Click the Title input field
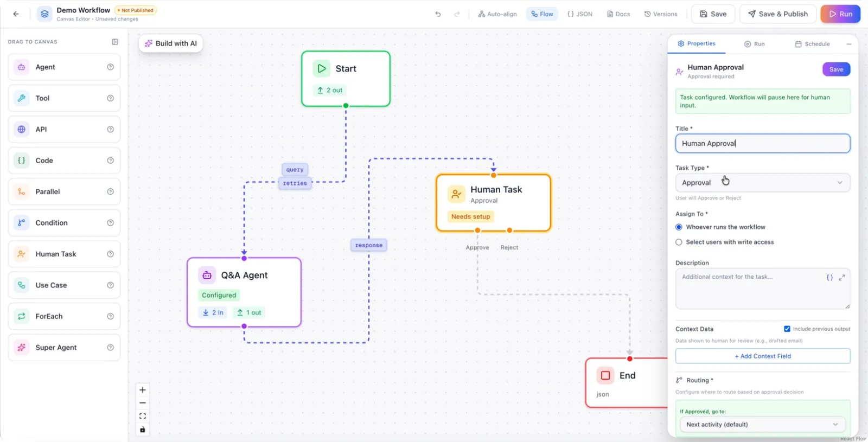This screenshot has width=868, height=442. [x=762, y=144]
